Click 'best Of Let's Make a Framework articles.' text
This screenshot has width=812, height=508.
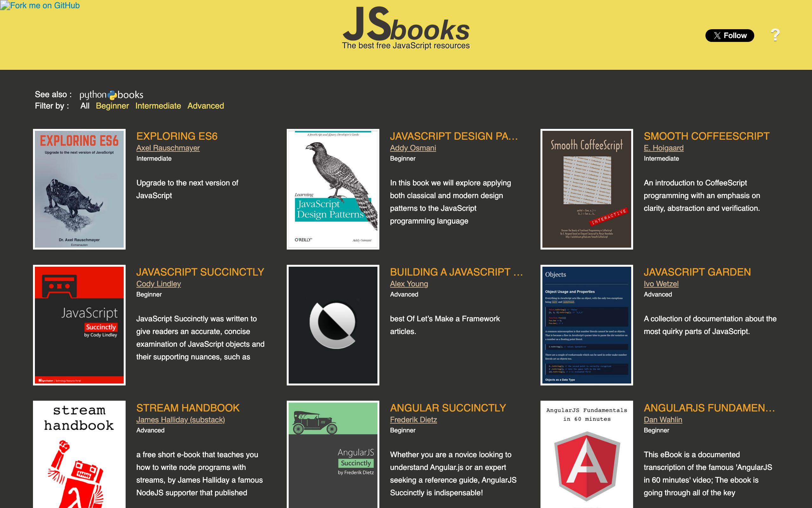(445, 325)
